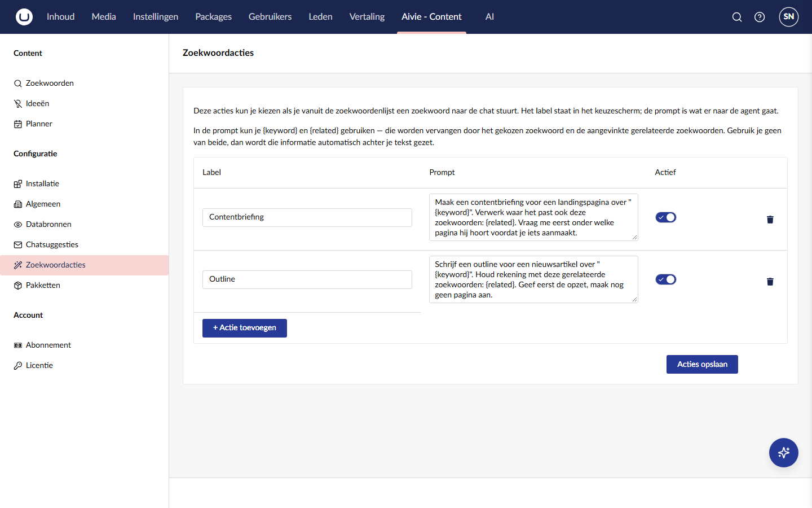The image size is (812, 508).
Task: Click the Installatie sidebar icon
Action: pyautogui.click(x=18, y=184)
